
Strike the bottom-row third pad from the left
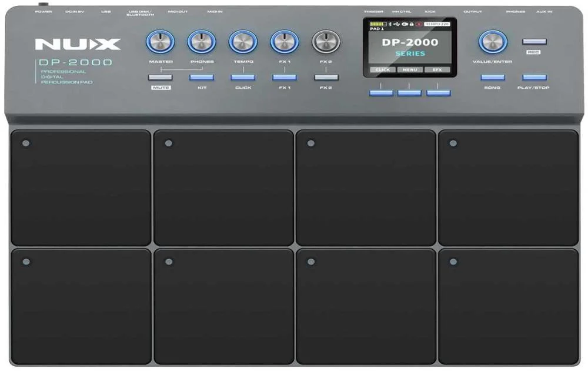pyautogui.click(x=366, y=306)
